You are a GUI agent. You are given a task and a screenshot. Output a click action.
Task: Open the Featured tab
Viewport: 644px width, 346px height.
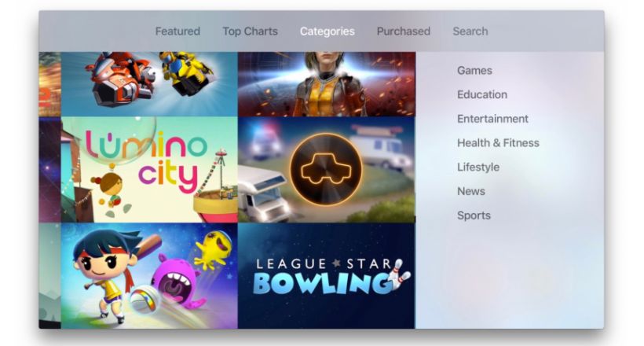pos(177,31)
